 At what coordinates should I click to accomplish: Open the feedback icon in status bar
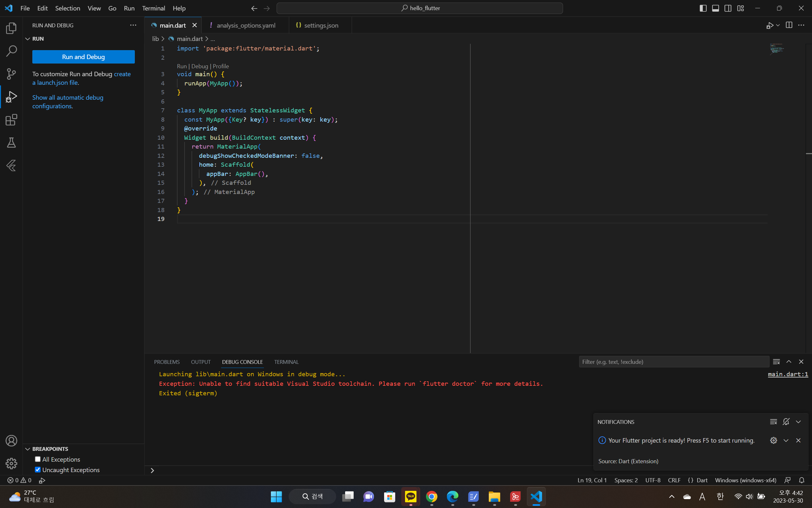(788, 480)
